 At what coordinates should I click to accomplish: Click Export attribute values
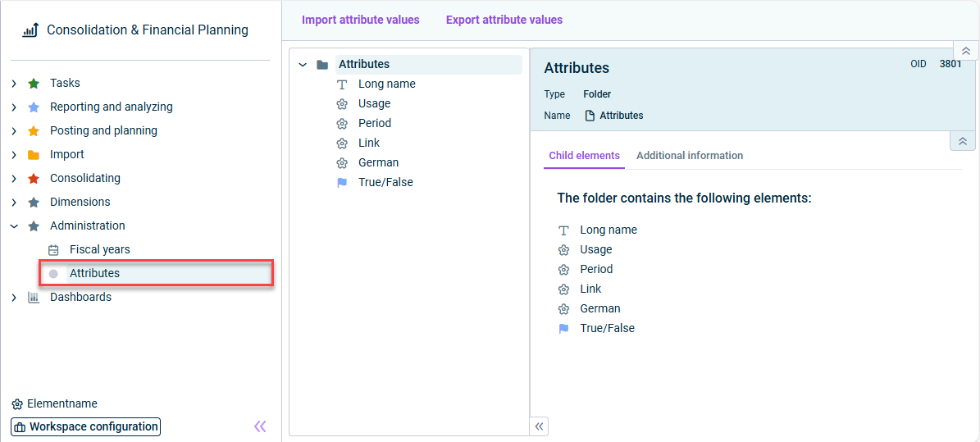point(504,20)
